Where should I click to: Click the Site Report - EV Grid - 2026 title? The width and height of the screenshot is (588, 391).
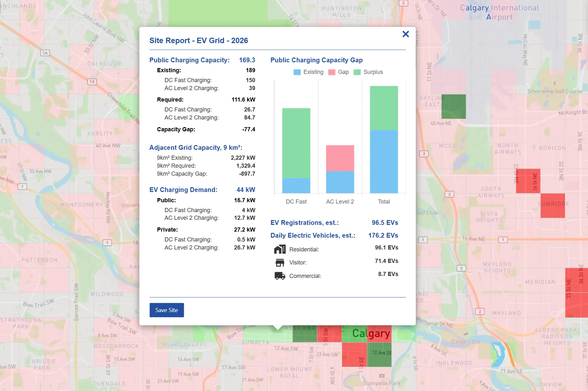click(x=199, y=41)
